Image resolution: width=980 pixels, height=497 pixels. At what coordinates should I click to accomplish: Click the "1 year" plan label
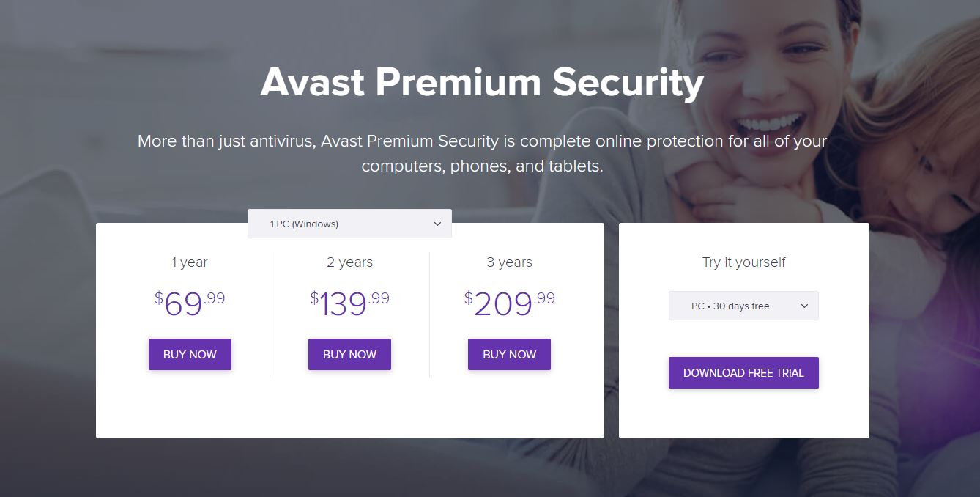190,262
